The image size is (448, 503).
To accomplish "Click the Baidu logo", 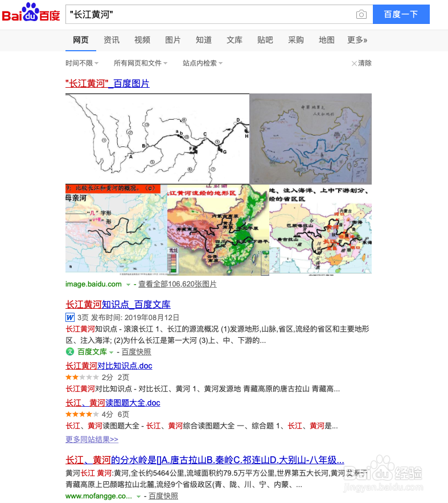I will pos(31,13).
